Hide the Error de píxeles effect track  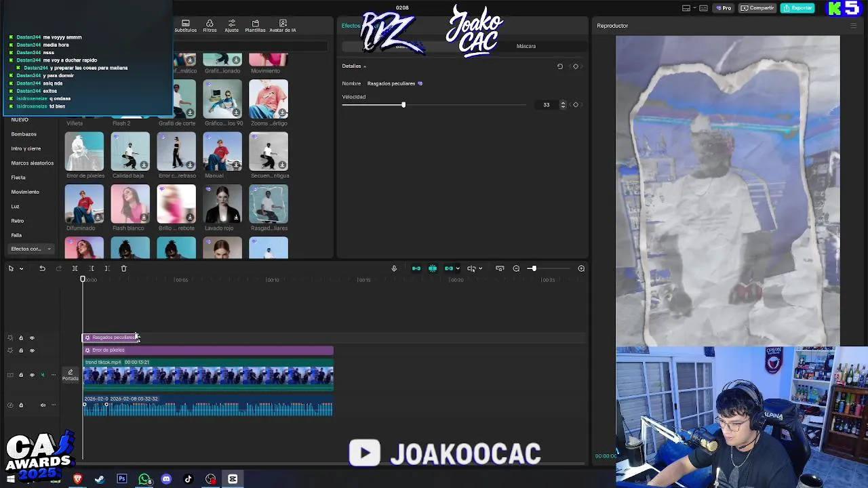coord(32,350)
